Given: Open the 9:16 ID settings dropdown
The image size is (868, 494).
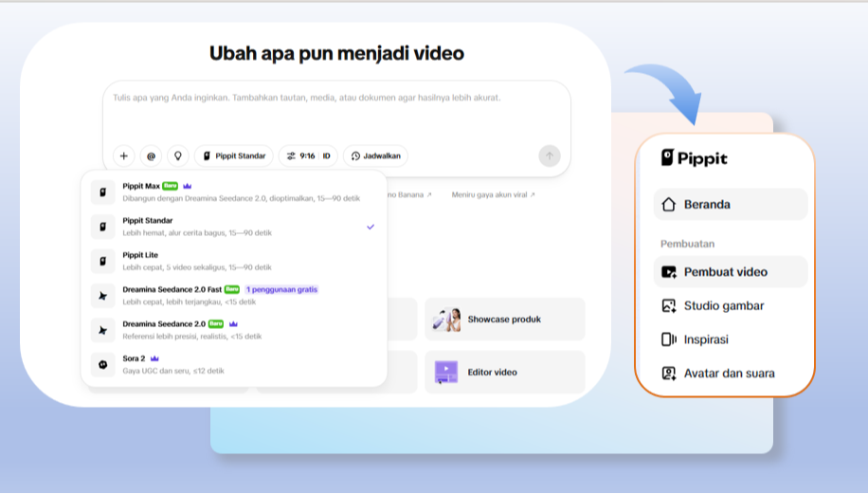Looking at the screenshot, I should click(x=308, y=156).
